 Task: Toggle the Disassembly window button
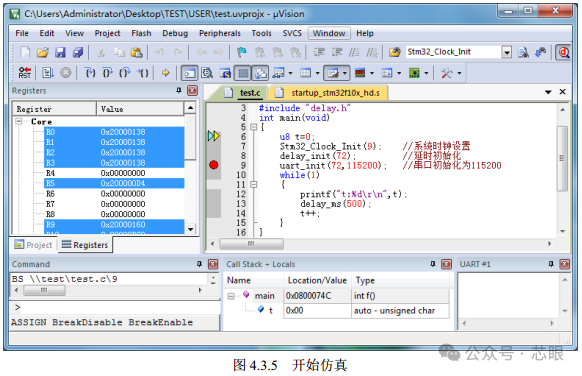[x=207, y=73]
